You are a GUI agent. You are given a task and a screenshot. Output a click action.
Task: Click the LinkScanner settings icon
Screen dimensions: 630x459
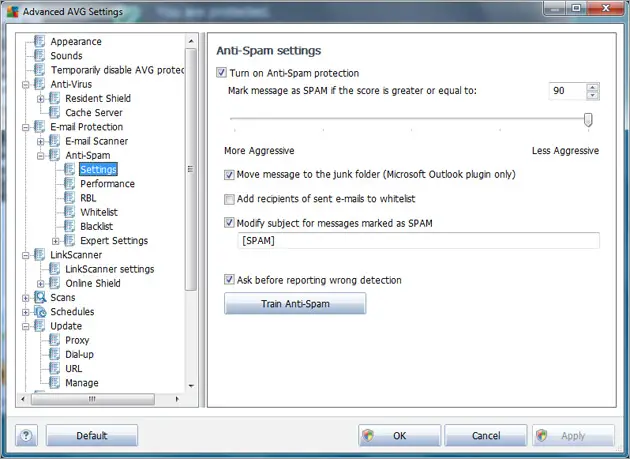(54, 269)
